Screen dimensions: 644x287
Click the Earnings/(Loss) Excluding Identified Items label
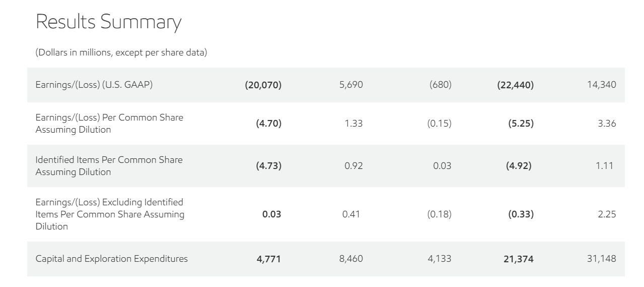pyautogui.click(x=109, y=214)
